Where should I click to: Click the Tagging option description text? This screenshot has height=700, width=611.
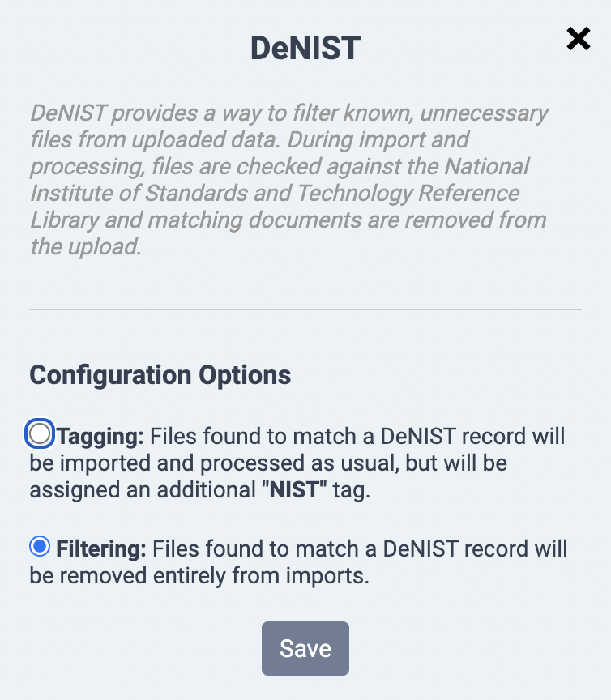pos(324,462)
